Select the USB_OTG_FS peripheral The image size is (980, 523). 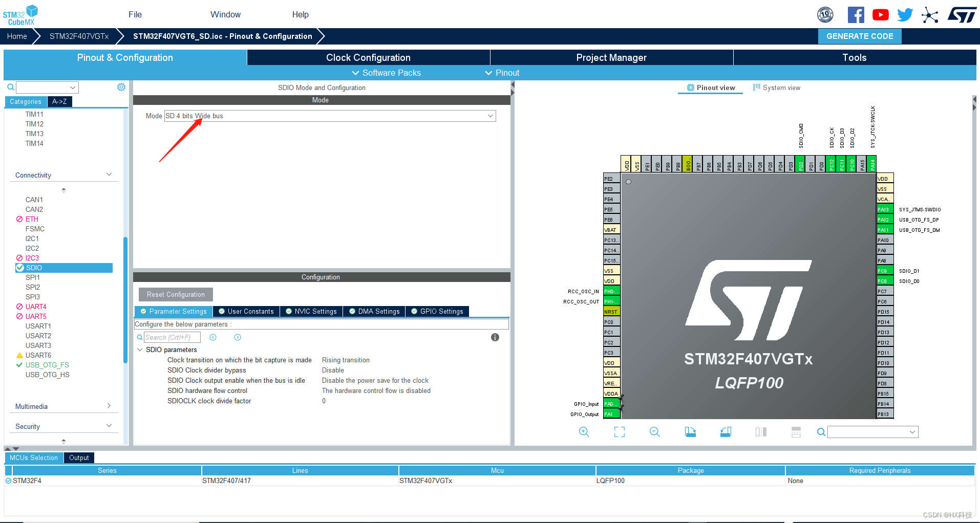point(47,365)
